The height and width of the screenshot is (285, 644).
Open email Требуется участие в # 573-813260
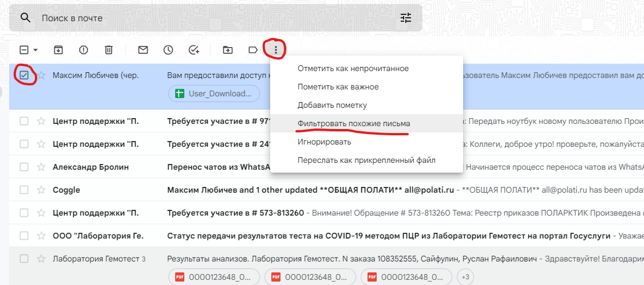point(236,213)
